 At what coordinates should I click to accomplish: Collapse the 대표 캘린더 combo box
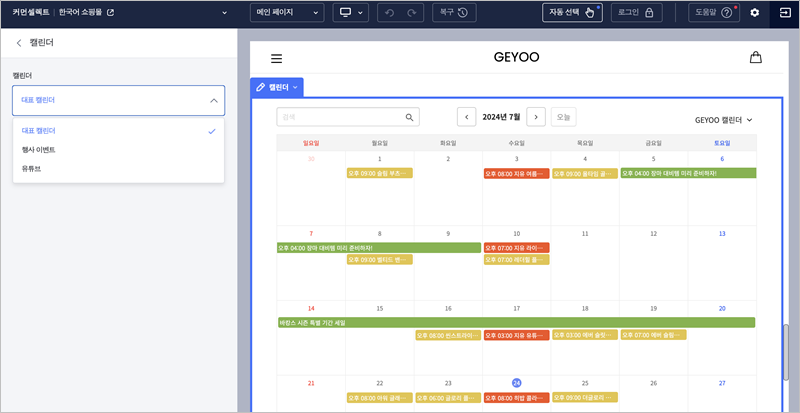click(118, 100)
